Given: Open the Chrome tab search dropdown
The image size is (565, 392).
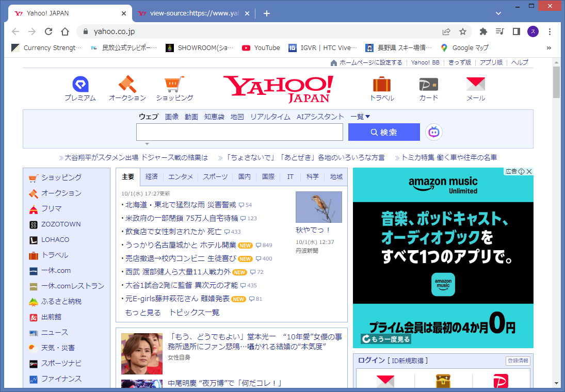Looking at the screenshot, I should click(x=498, y=13).
